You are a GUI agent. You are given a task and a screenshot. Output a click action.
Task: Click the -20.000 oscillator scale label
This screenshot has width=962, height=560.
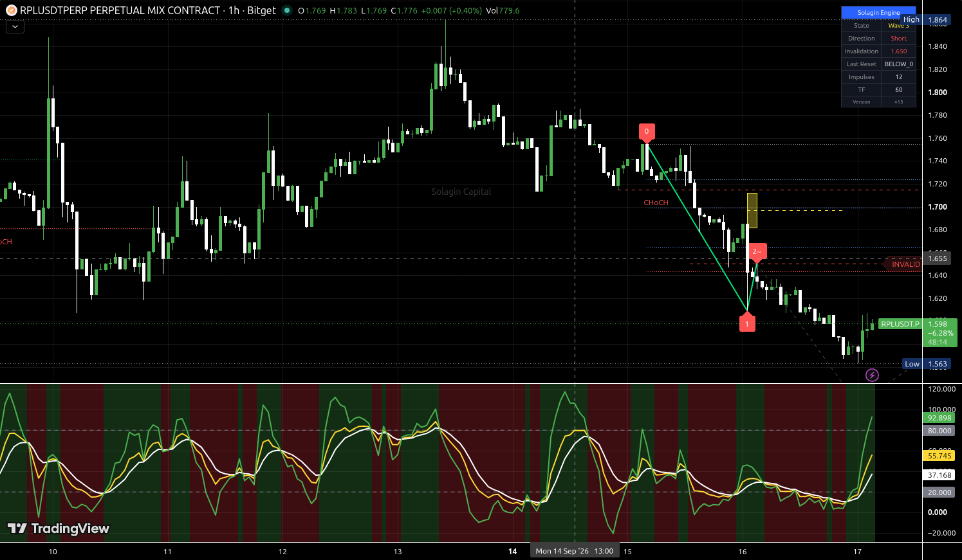tap(941, 533)
